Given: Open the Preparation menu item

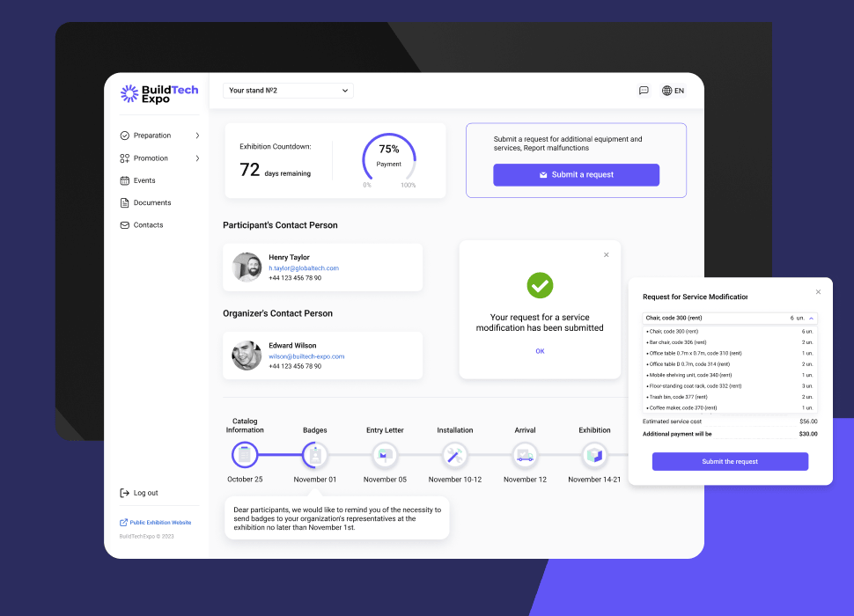Looking at the screenshot, I should click(x=159, y=136).
